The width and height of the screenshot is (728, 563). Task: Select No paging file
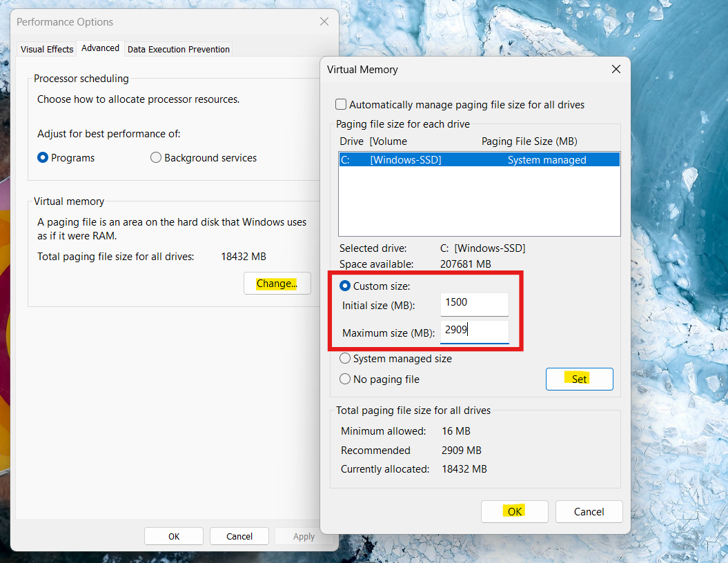pos(345,378)
